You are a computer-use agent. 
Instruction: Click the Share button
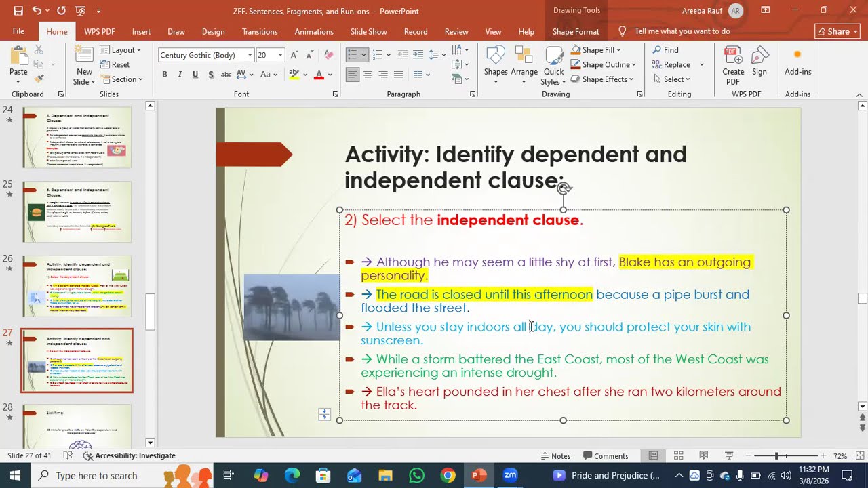[x=838, y=31]
